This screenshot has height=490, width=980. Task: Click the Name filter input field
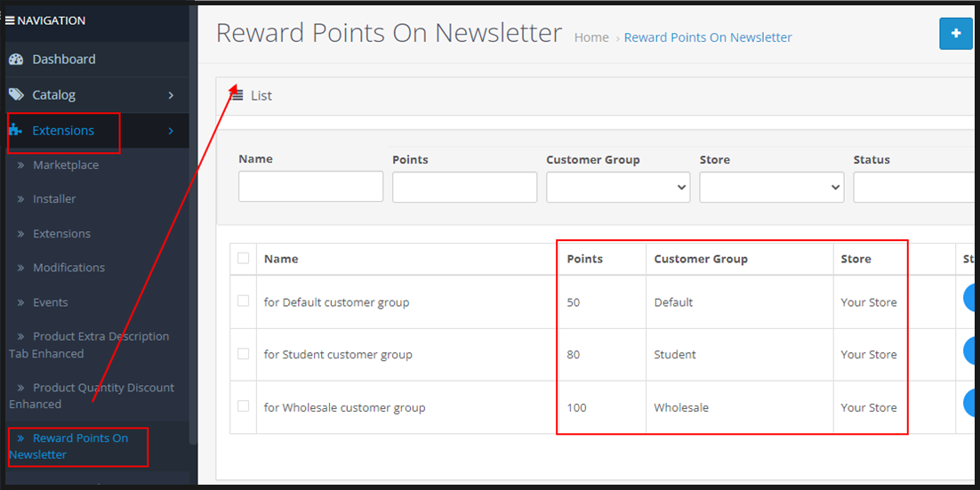[310, 187]
